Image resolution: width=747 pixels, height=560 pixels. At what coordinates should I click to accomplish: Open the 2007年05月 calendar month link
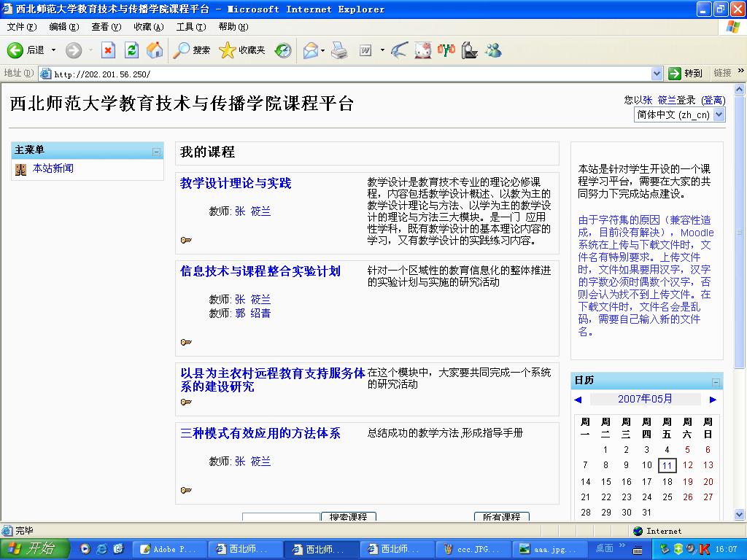(x=645, y=399)
